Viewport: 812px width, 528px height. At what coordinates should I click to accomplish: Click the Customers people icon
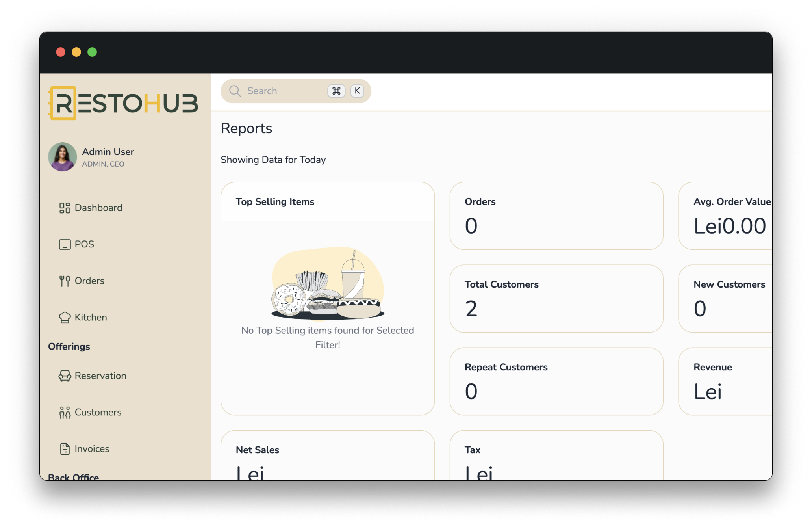[65, 413]
